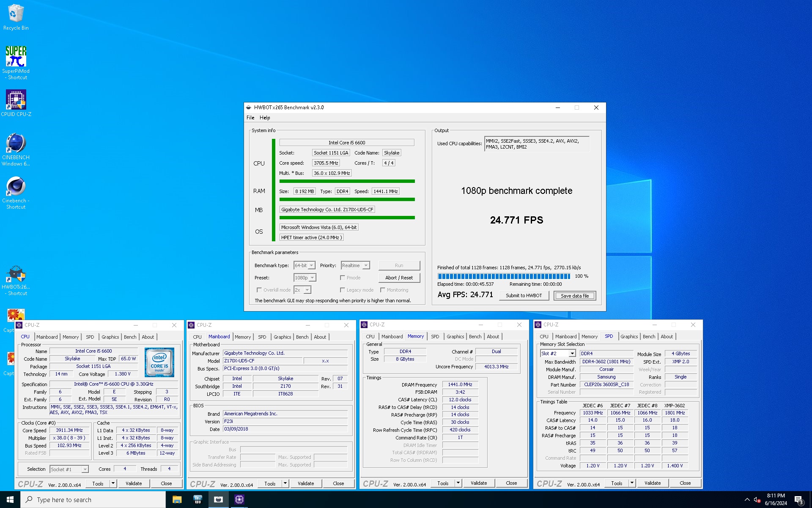Screen dimensions: 812x508
Task: Open CPUID CPU-Z desktop icon
Action: point(16,103)
